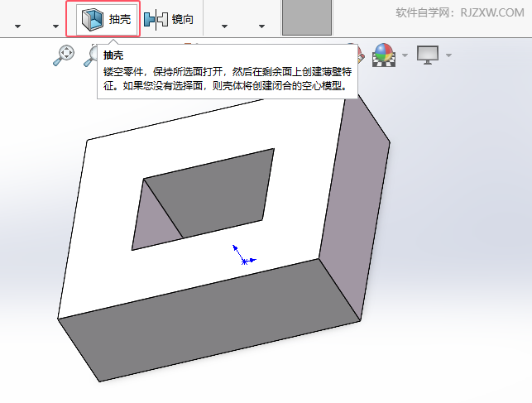Expand the dropdown arrow beside the monitor icon
The width and height of the screenshot is (532, 403).
pyautogui.click(x=448, y=55)
